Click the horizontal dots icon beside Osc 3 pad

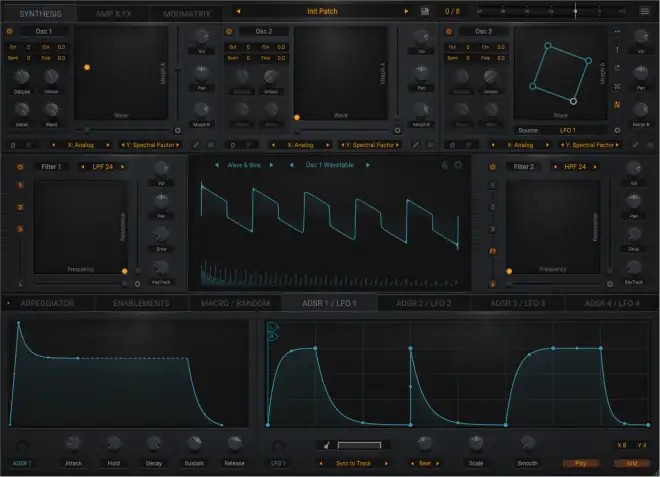(x=617, y=32)
